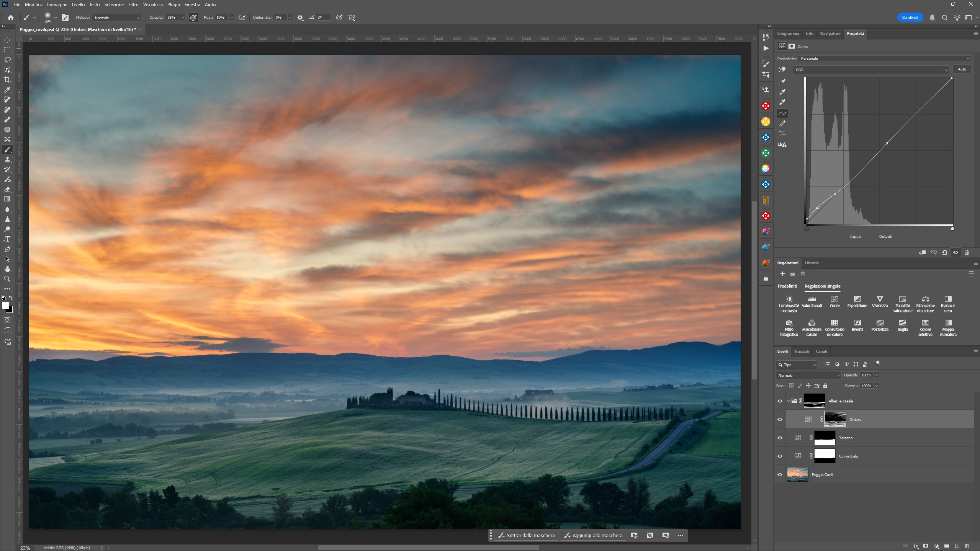Image resolution: width=980 pixels, height=551 pixels.
Task: Select the white point eyedropper in Curves
Action: [782, 102]
